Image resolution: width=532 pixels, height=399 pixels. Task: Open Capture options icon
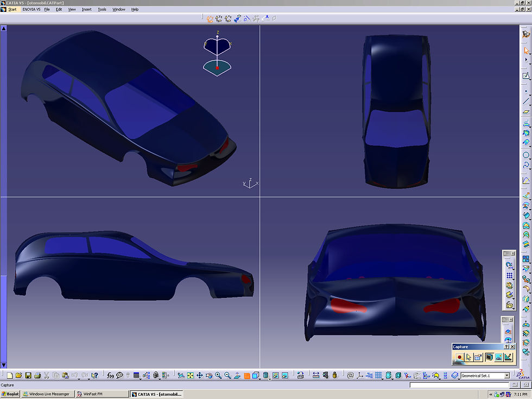pos(478,357)
